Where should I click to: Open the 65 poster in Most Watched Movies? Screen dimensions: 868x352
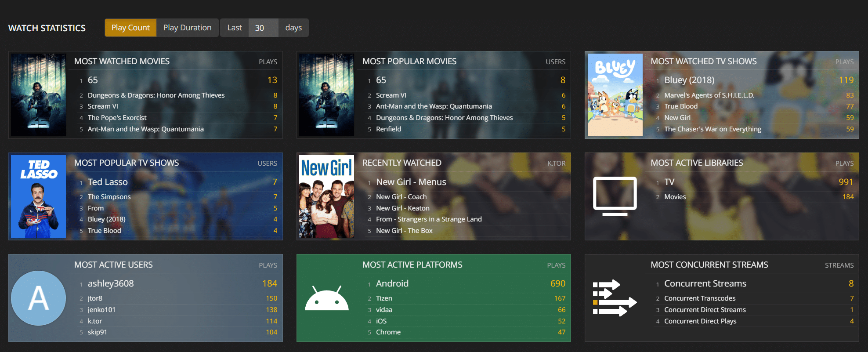click(x=38, y=94)
